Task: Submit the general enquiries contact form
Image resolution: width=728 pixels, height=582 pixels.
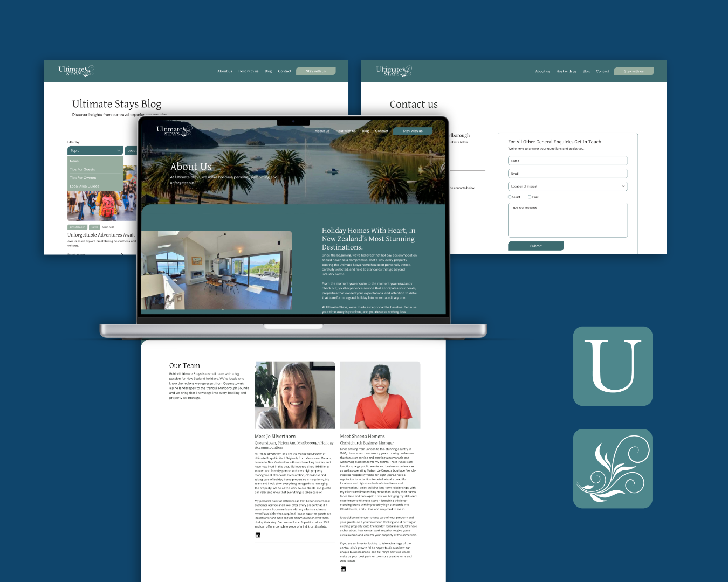Action: 536,246
